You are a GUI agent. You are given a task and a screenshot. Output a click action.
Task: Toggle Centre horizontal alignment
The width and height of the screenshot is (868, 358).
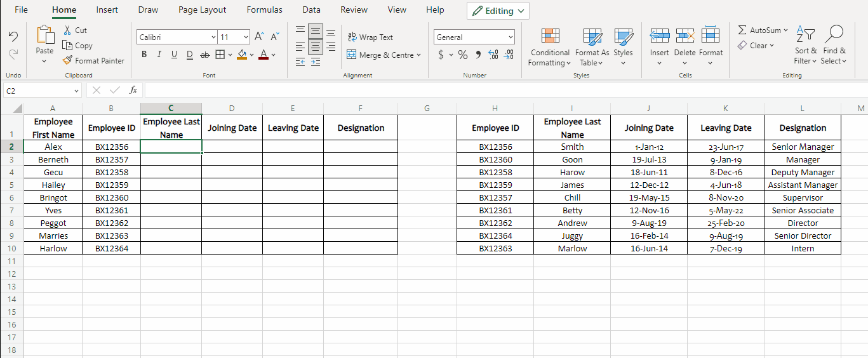316,46
